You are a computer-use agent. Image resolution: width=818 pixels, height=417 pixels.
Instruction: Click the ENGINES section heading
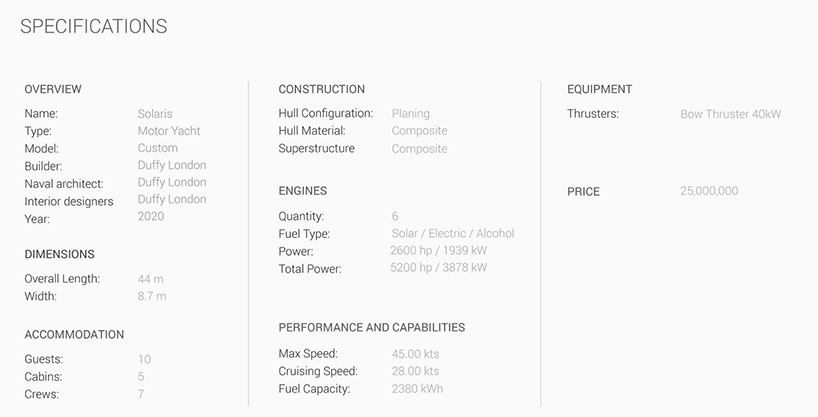302,190
